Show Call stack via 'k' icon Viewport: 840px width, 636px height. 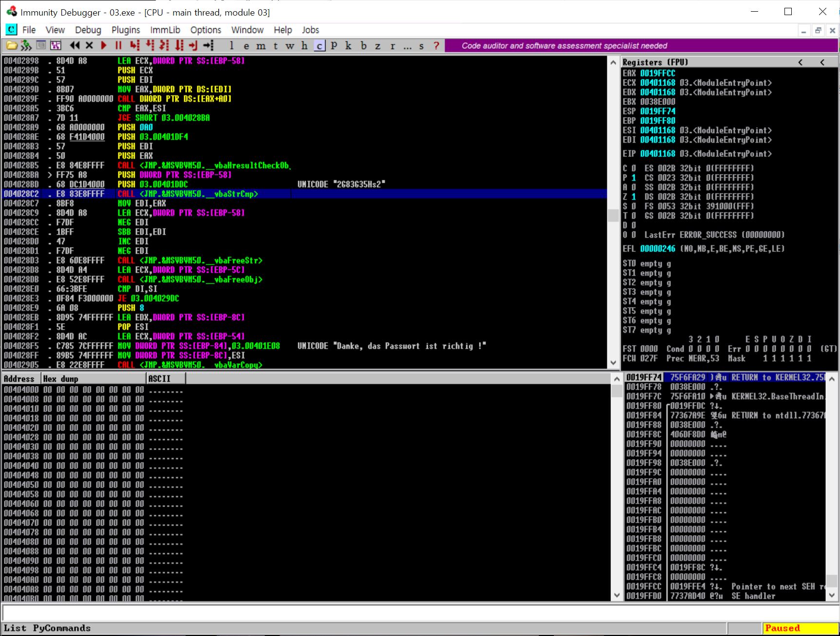(x=348, y=46)
